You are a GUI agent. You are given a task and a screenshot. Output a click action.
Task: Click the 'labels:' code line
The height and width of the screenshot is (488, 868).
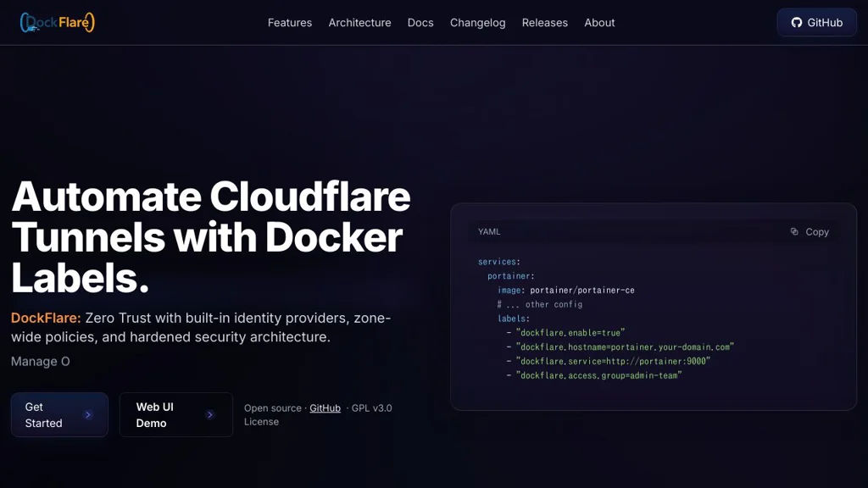coord(513,319)
